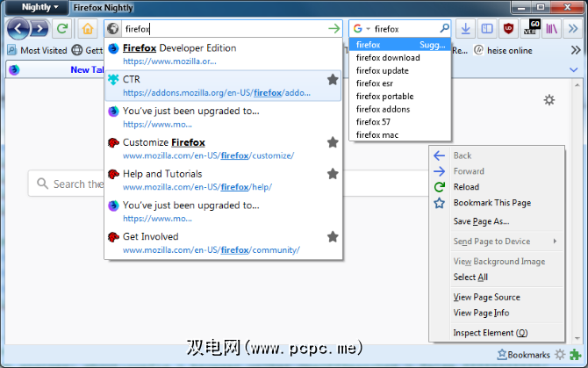Choose highlighted firefox search suggestion

[x=399, y=45]
